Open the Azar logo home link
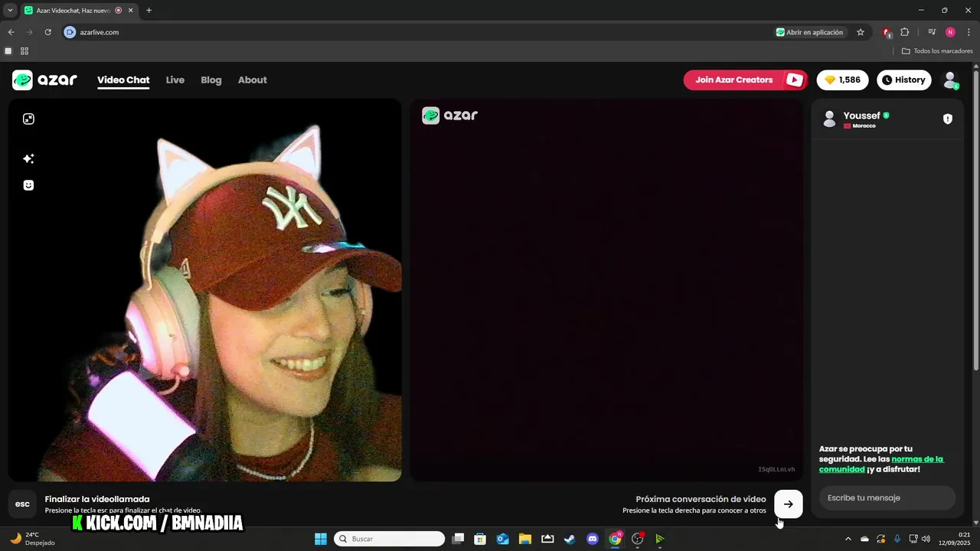 point(44,80)
